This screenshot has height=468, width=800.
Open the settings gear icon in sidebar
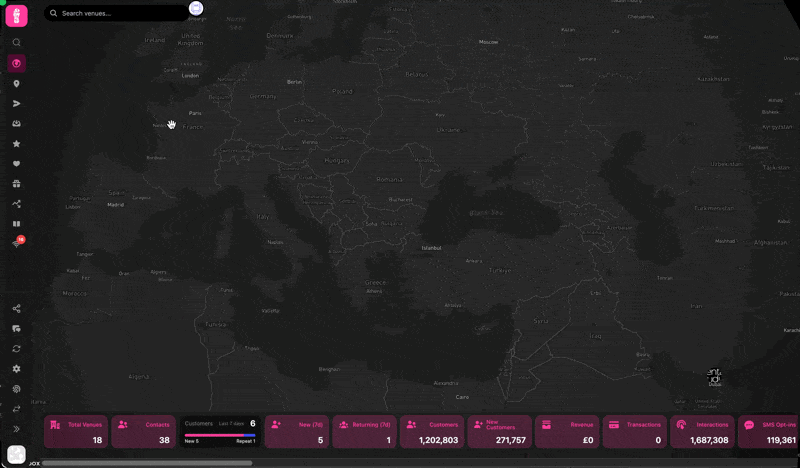click(x=16, y=369)
